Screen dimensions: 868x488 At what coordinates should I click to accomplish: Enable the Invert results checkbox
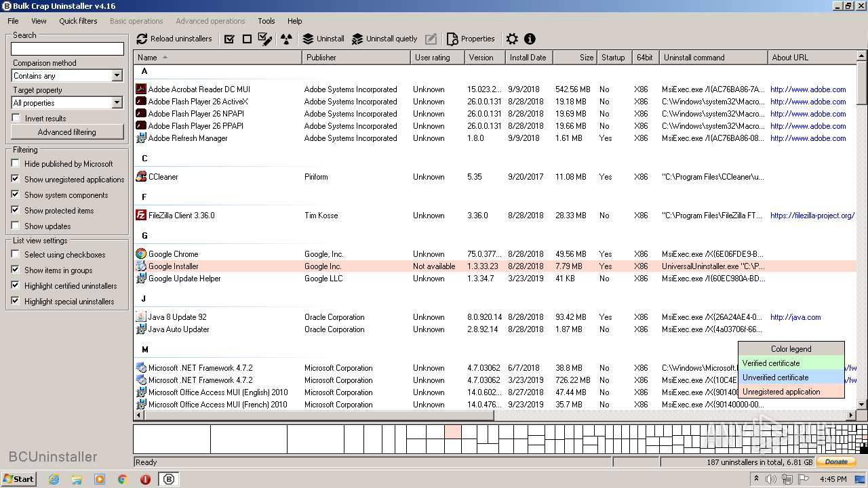(x=16, y=118)
